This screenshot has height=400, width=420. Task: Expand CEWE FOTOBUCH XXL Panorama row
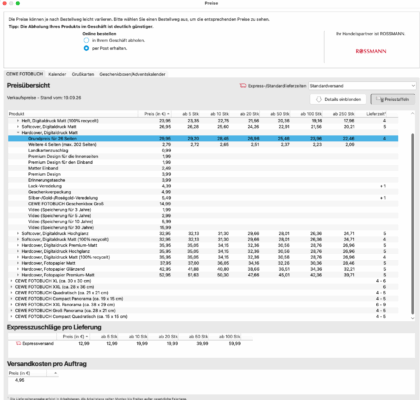(x=11, y=305)
